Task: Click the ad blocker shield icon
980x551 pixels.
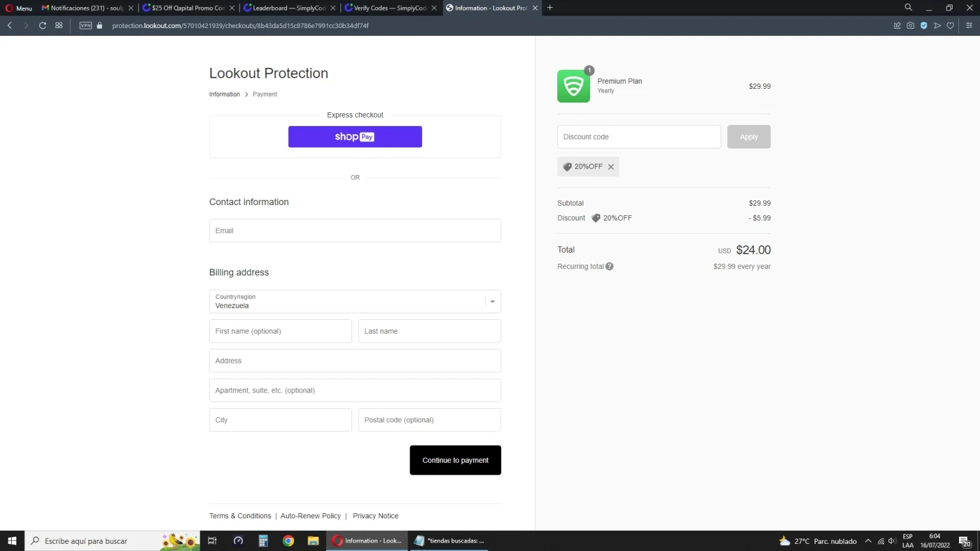Action: [924, 25]
